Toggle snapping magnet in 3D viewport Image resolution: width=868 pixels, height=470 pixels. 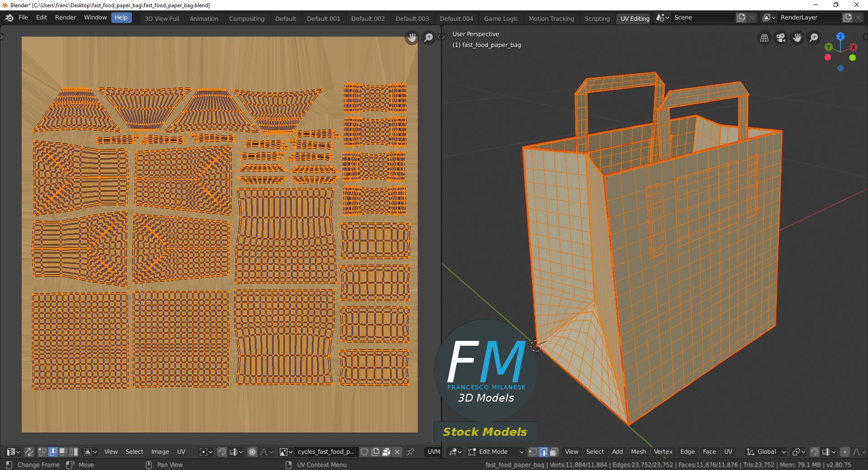815,451
